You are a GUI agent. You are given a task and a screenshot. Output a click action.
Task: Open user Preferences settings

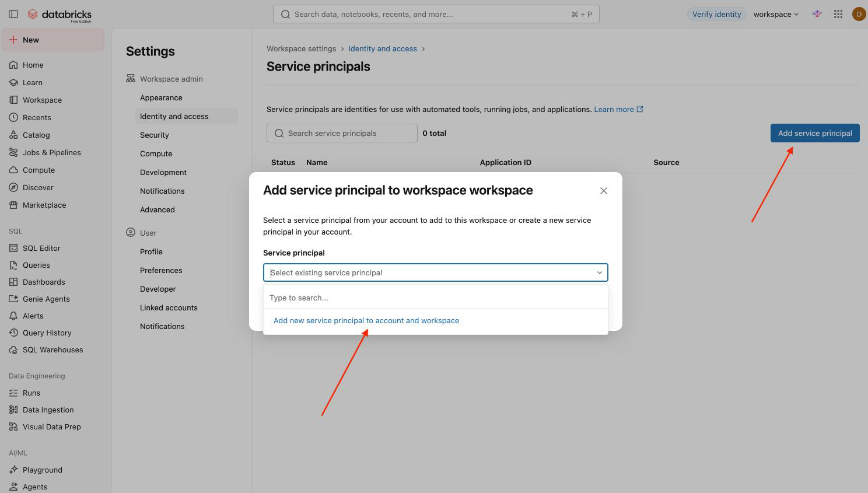(161, 270)
